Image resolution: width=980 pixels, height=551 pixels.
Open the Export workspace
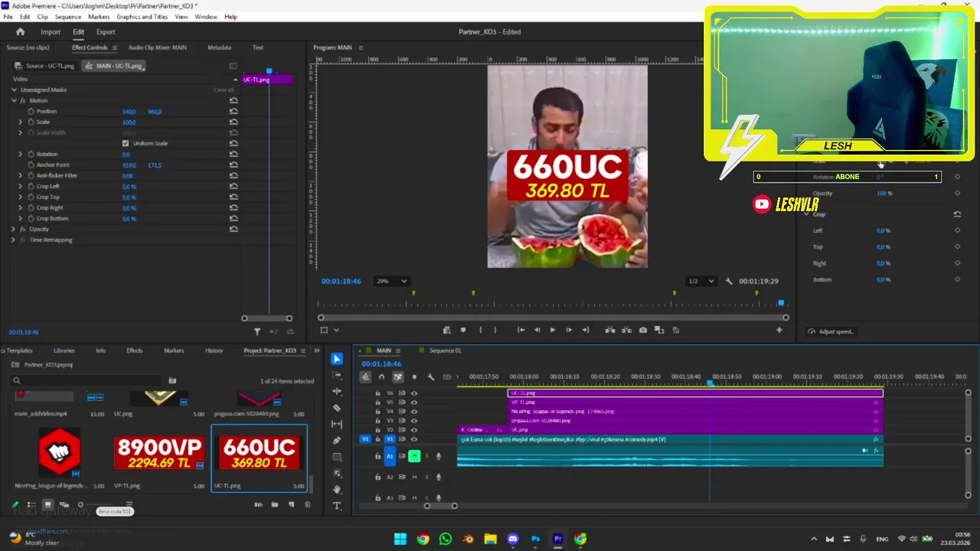[x=106, y=31]
